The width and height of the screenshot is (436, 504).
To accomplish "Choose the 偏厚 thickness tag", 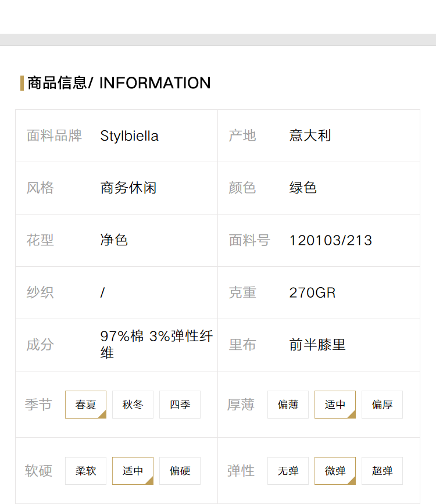I will pos(382,405).
